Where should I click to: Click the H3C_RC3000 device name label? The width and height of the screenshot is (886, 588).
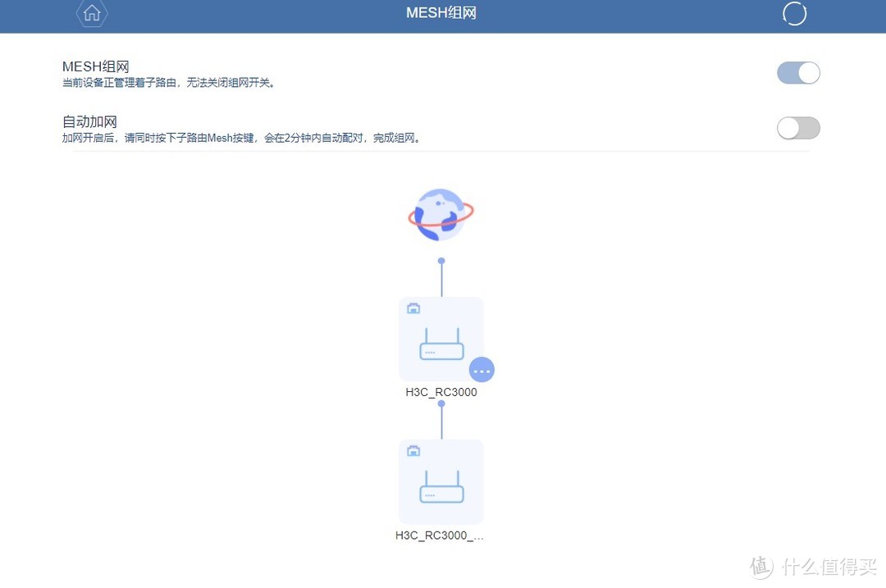click(x=441, y=392)
